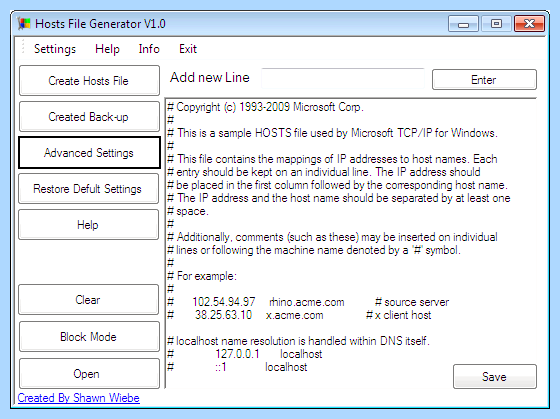Image resolution: width=560 pixels, height=419 pixels.
Task: Click the Create Hosts File button
Action: coord(89,81)
